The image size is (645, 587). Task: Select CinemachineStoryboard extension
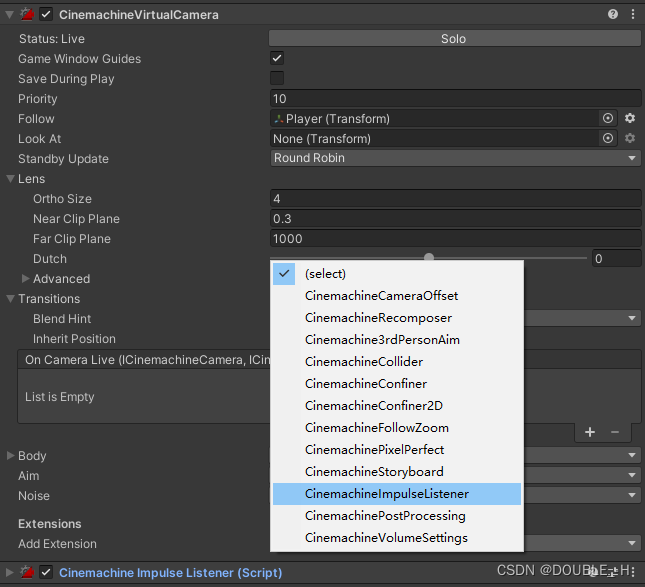pos(397,472)
